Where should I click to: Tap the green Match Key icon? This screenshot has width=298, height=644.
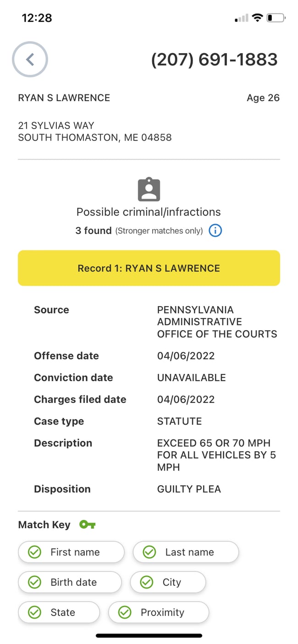click(x=87, y=525)
